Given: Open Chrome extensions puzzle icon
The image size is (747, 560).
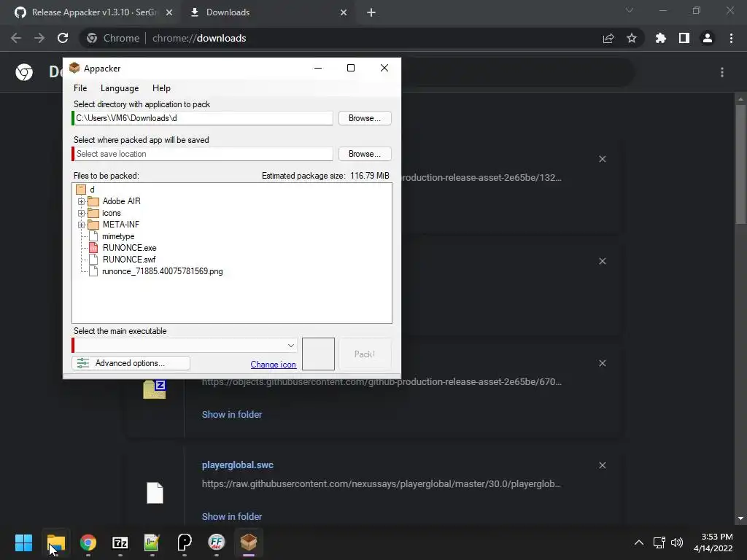Looking at the screenshot, I should coord(661,38).
